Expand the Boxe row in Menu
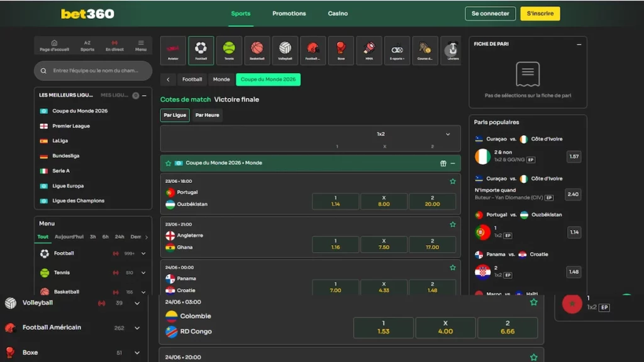 click(136, 353)
